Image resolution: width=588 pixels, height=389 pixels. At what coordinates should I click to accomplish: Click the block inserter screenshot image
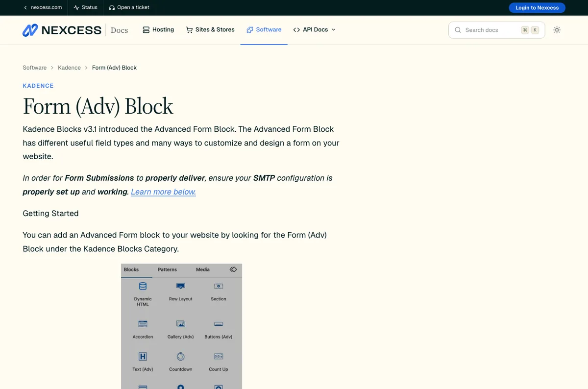pos(181,326)
